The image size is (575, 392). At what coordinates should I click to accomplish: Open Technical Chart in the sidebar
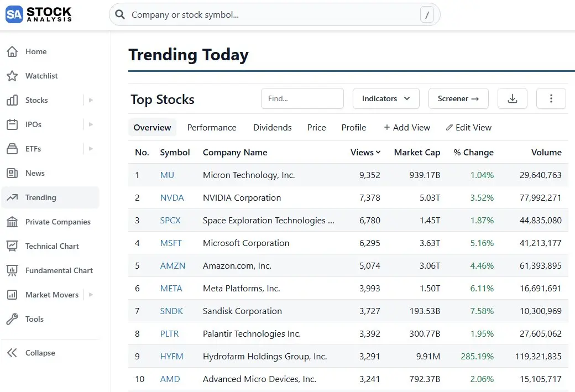(52, 246)
